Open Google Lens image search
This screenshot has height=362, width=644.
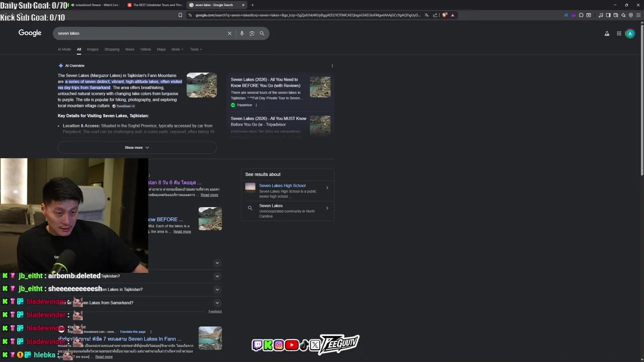pos(252,33)
